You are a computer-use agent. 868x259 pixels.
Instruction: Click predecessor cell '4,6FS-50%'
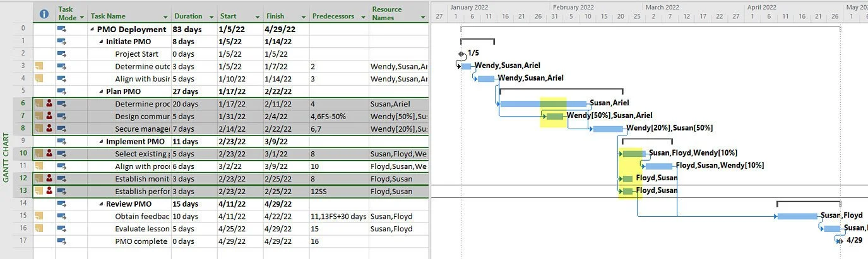[x=338, y=116]
